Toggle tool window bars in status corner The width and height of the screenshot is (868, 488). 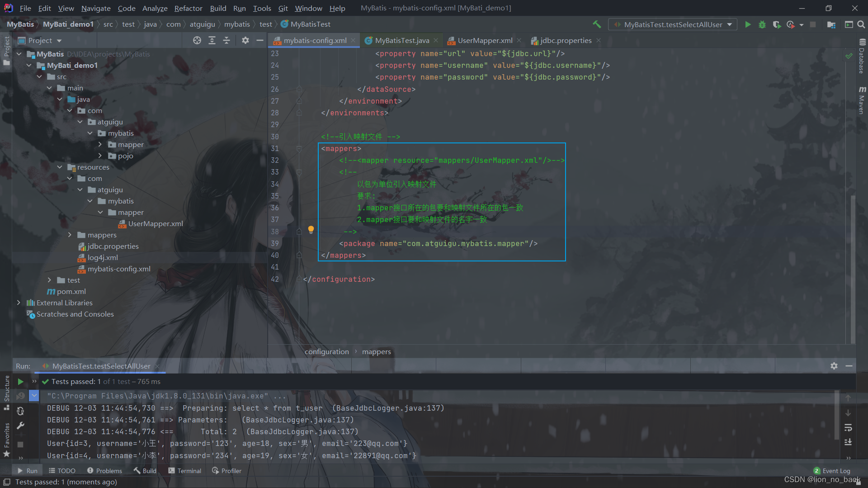pos(6,482)
